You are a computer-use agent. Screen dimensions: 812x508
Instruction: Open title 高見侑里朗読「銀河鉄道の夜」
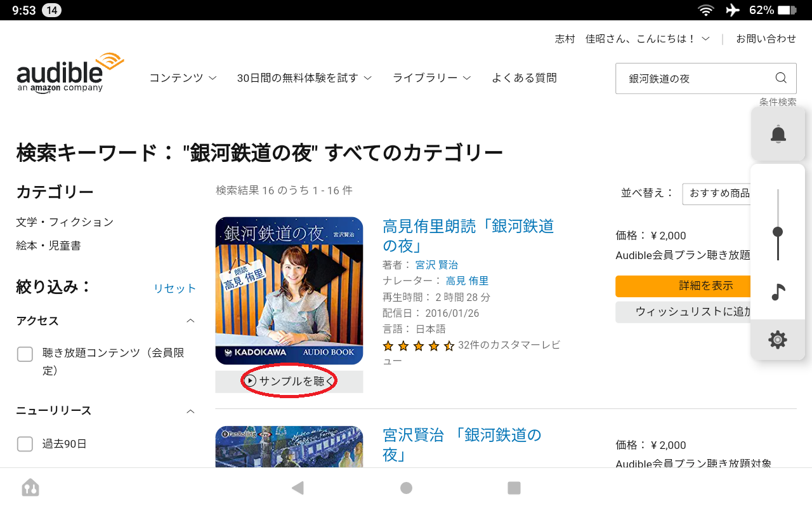click(x=468, y=236)
